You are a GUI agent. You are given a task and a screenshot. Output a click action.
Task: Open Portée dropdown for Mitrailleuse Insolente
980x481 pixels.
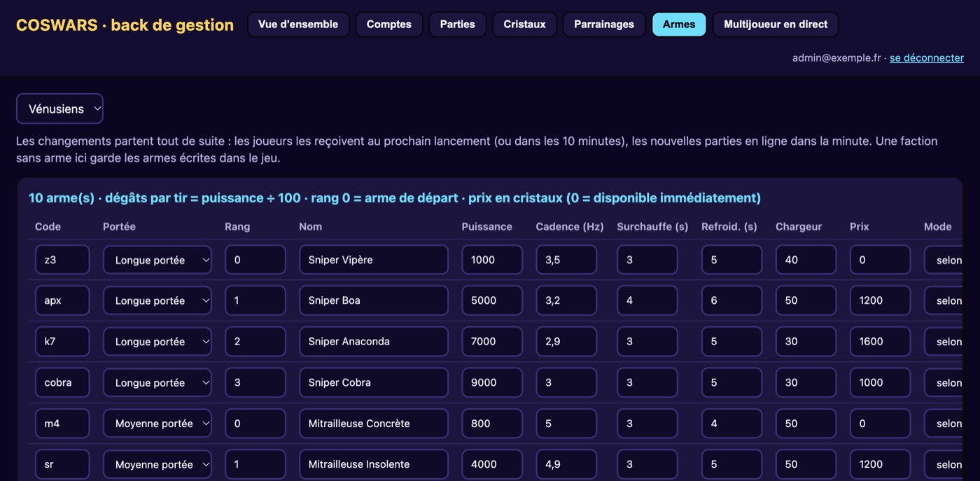157,464
